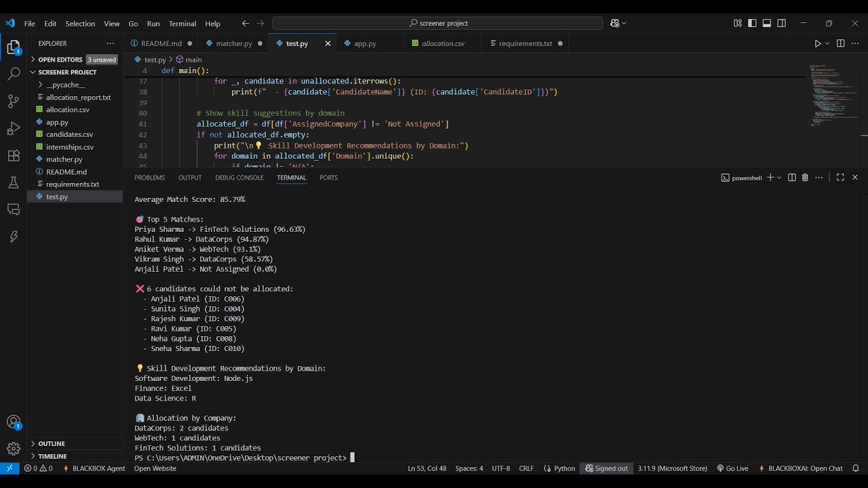Toggle the bottom panel layout button

coord(767,23)
